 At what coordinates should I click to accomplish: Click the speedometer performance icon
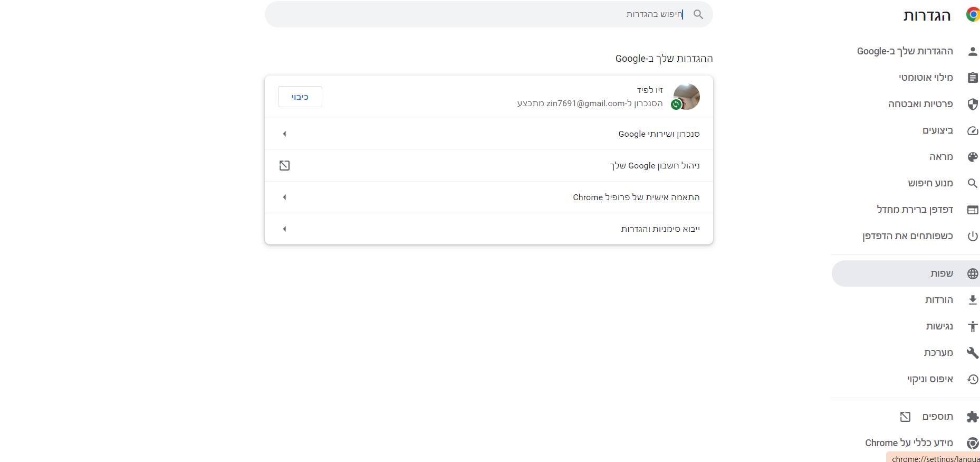coord(973,130)
